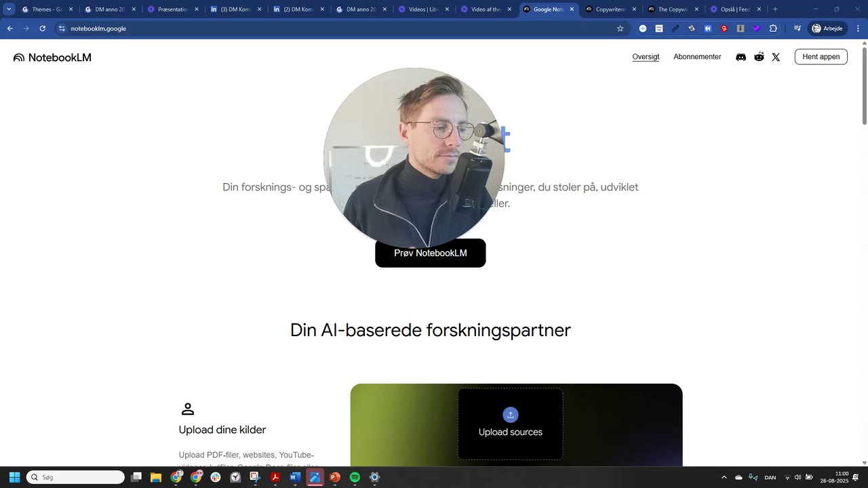Click the Upload dine kilder heading

coord(222,430)
